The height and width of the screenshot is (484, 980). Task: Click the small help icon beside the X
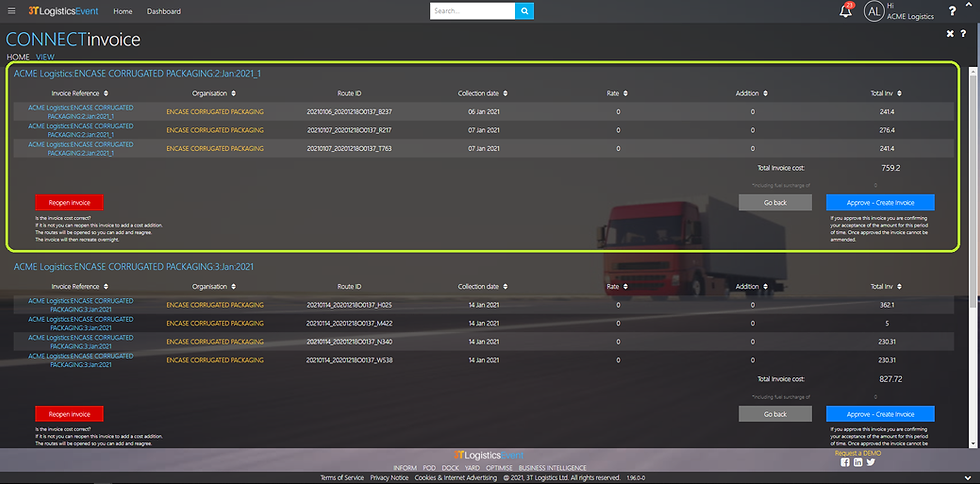(x=964, y=33)
